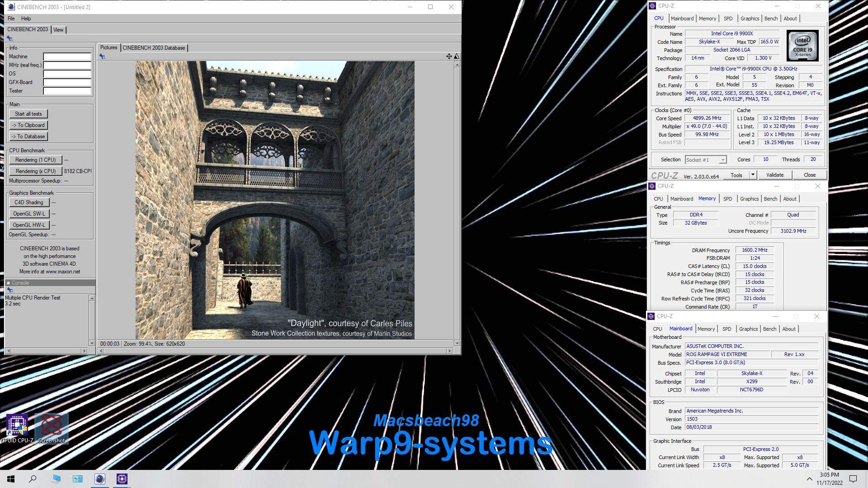Click the picture vertical scrollbar up arrow
The width and height of the screenshot is (868, 488).
(x=457, y=65)
